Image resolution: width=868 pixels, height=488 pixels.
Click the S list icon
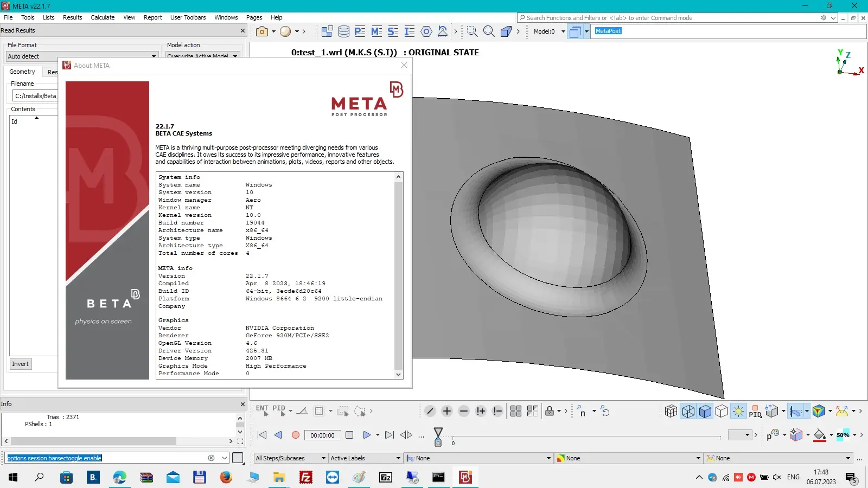[x=393, y=31]
